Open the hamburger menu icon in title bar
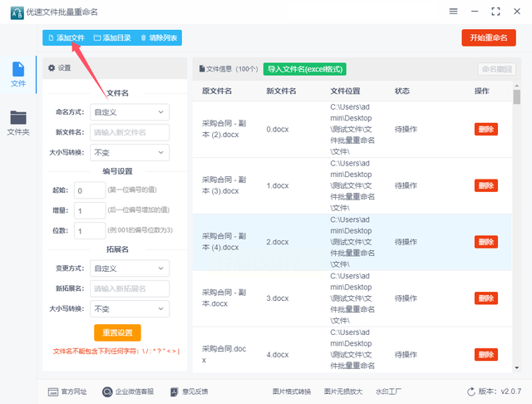The image size is (532, 404). click(x=453, y=12)
